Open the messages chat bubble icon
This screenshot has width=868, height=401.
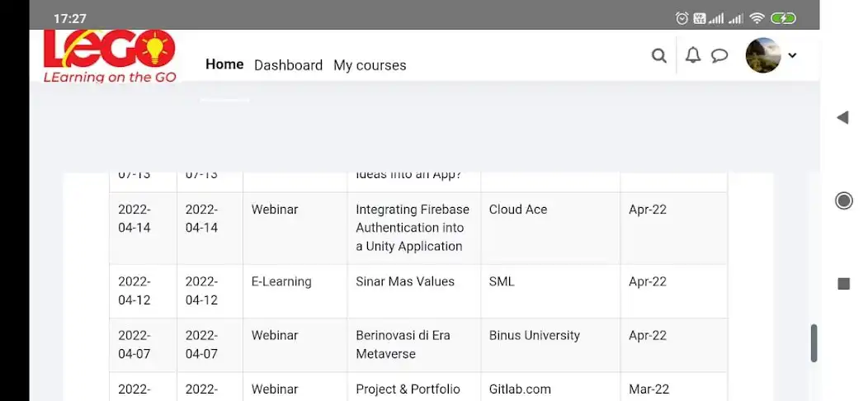click(719, 56)
